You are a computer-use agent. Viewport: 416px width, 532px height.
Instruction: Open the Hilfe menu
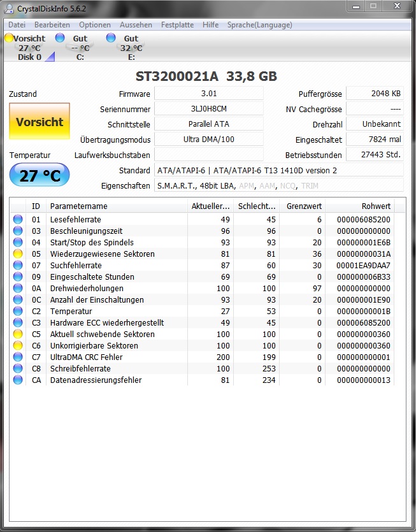click(x=210, y=25)
